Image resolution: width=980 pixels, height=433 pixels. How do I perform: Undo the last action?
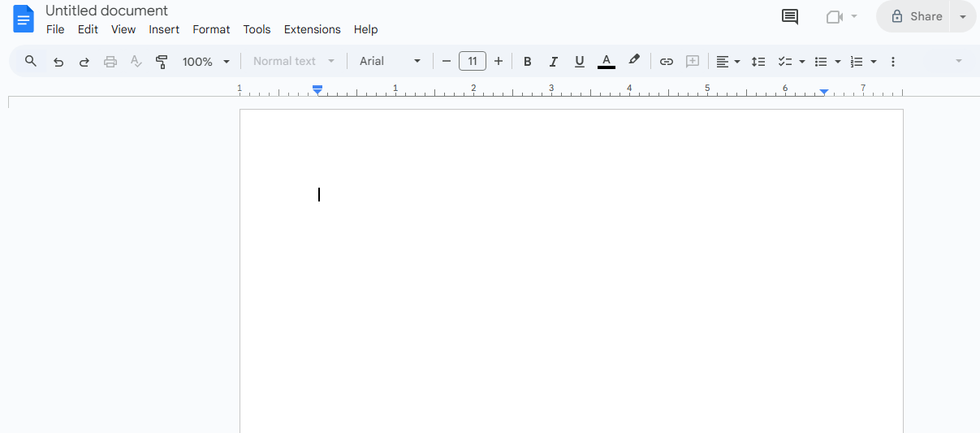pyautogui.click(x=58, y=62)
